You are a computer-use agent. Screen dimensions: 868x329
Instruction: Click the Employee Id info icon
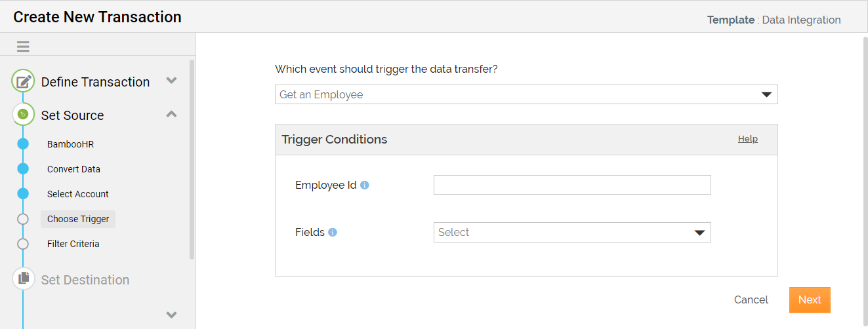coord(365,185)
